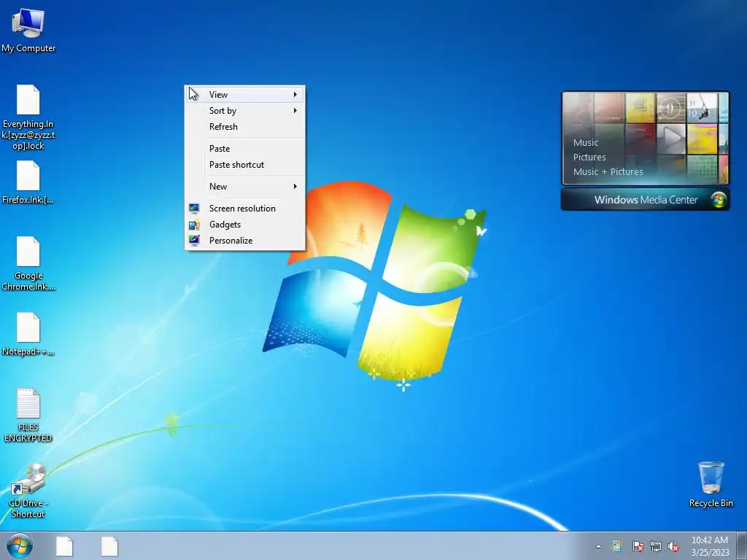Click the play-arrow thumbnail in Media Center gadget
This screenshot has width=747, height=560.
(671, 139)
